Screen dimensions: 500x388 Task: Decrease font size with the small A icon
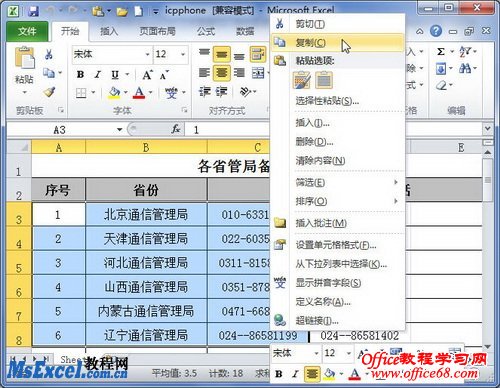164,75
